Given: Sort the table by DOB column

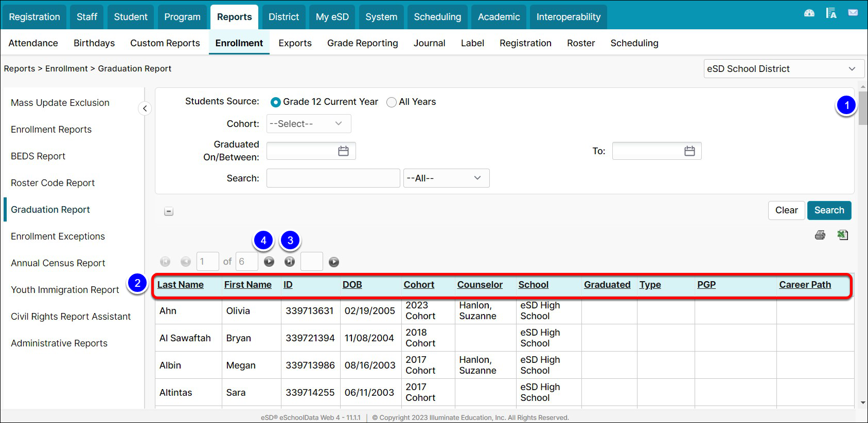Looking at the screenshot, I should coord(352,285).
